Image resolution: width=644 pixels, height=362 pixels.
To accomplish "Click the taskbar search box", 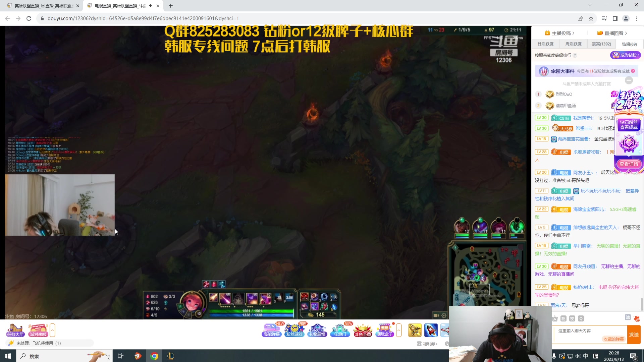I will click(x=64, y=356).
